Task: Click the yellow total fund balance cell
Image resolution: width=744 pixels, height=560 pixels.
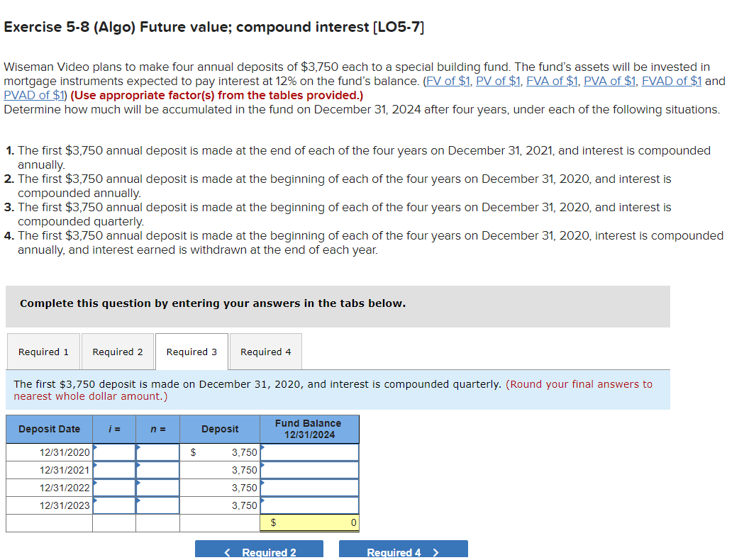Action: [309, 523]
